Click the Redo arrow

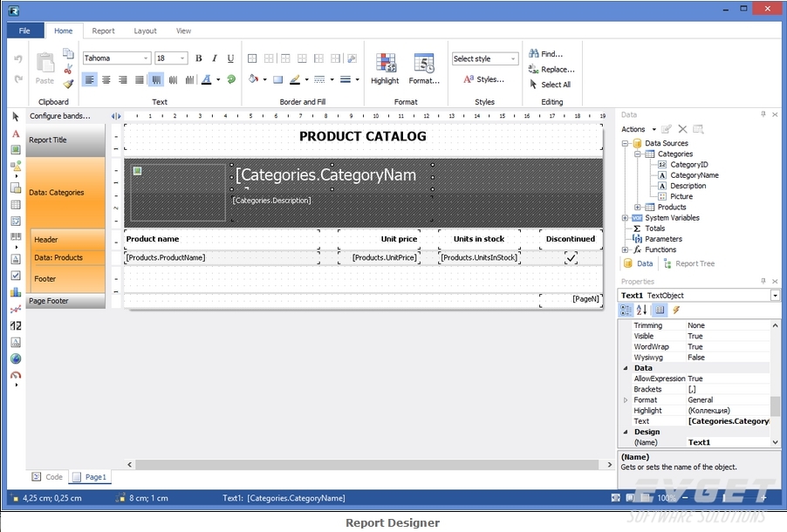[18, 78]
